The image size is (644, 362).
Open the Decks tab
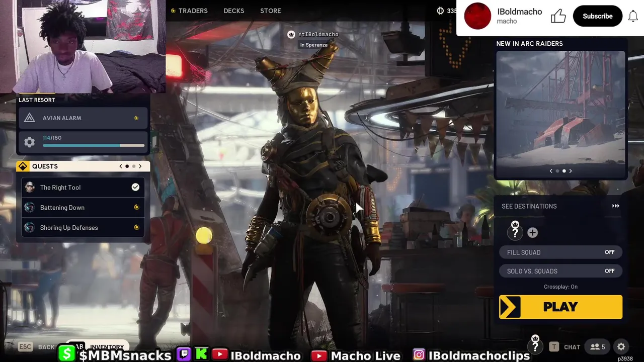tap(234, 11)
